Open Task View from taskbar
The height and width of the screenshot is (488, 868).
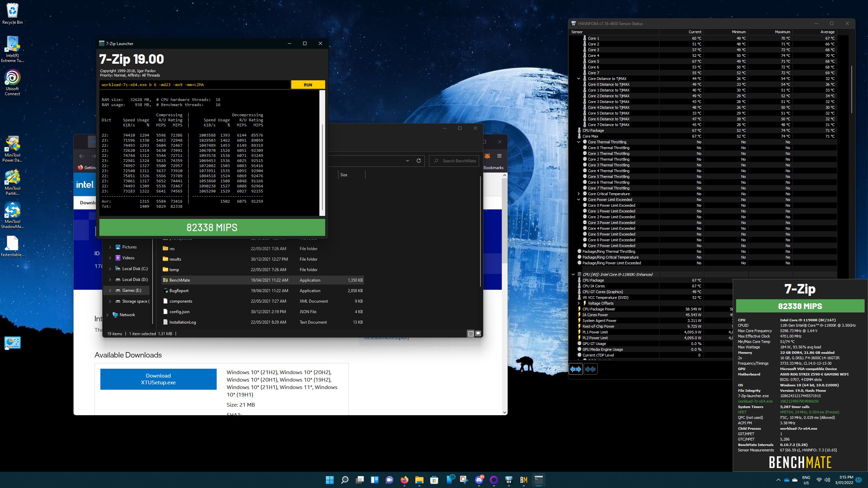coord(359,480)
